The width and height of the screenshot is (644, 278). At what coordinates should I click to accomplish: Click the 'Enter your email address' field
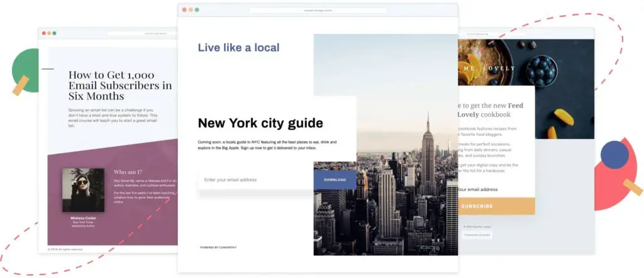[x=256, y=180]
